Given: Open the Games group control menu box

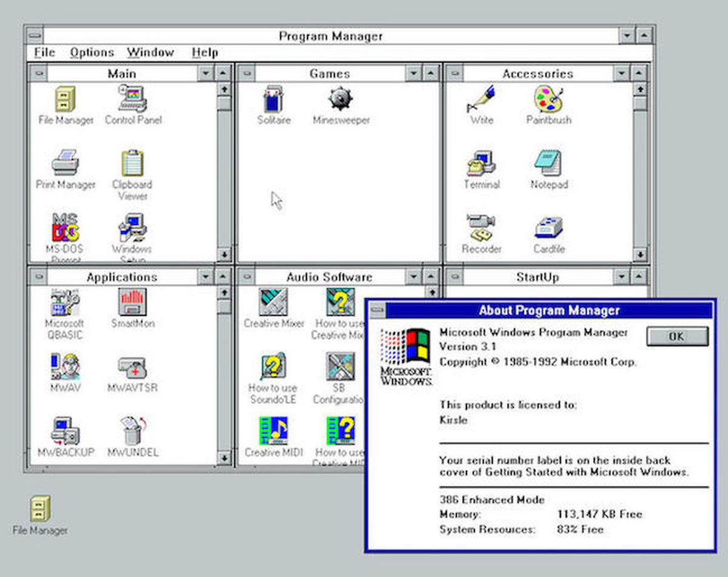Looking at the screenshot, I should (248, 73).
